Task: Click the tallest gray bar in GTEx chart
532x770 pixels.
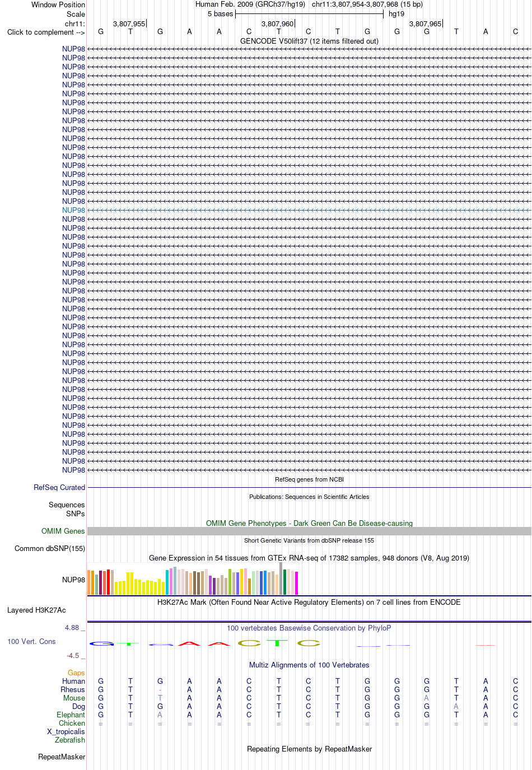Action: (x=281, y=578)
